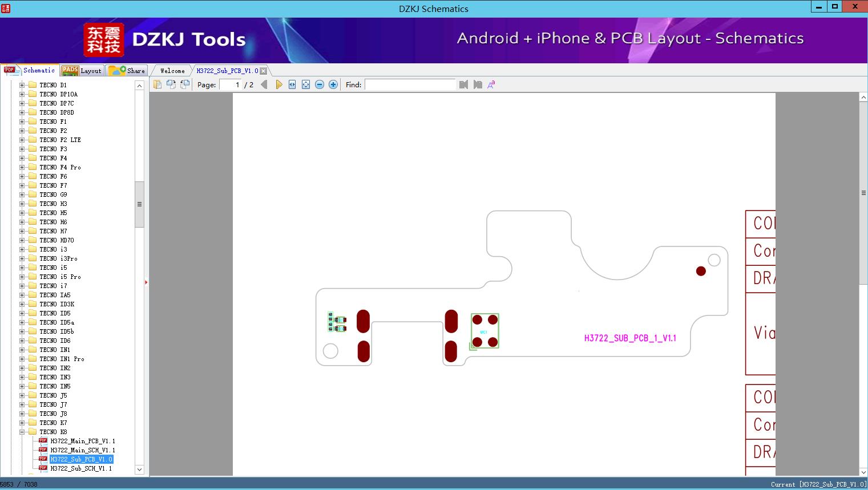Image resolution: width=868 pixels, height=490 pixels.
Task: Select H3722_Sub_PCB_V1.0 file in tree
Action: [81, 459]
